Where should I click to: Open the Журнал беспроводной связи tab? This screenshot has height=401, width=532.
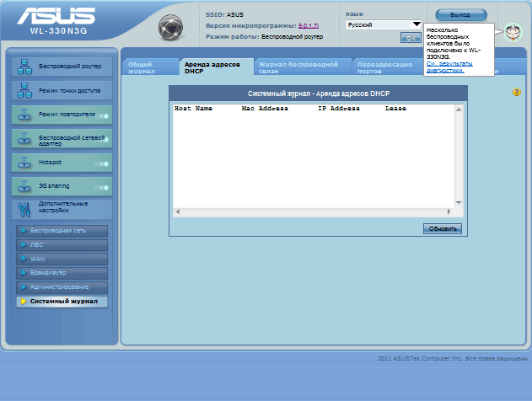[301, 67]
